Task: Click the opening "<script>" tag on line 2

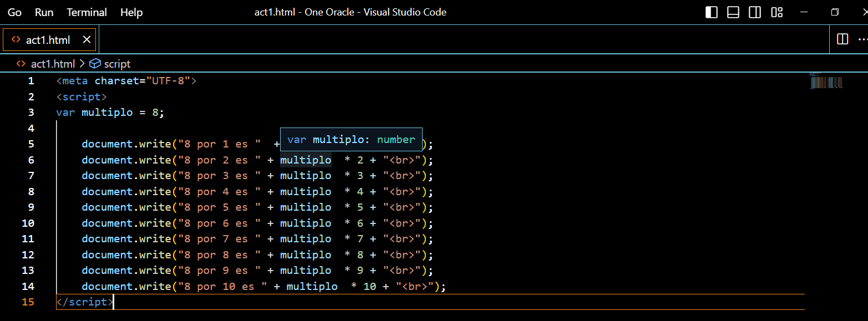Action: pos(82,97)
